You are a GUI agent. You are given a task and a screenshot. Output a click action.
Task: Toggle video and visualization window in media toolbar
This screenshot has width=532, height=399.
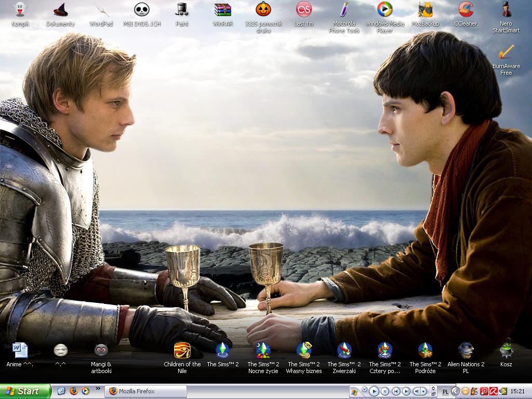[x=433, y=389]
